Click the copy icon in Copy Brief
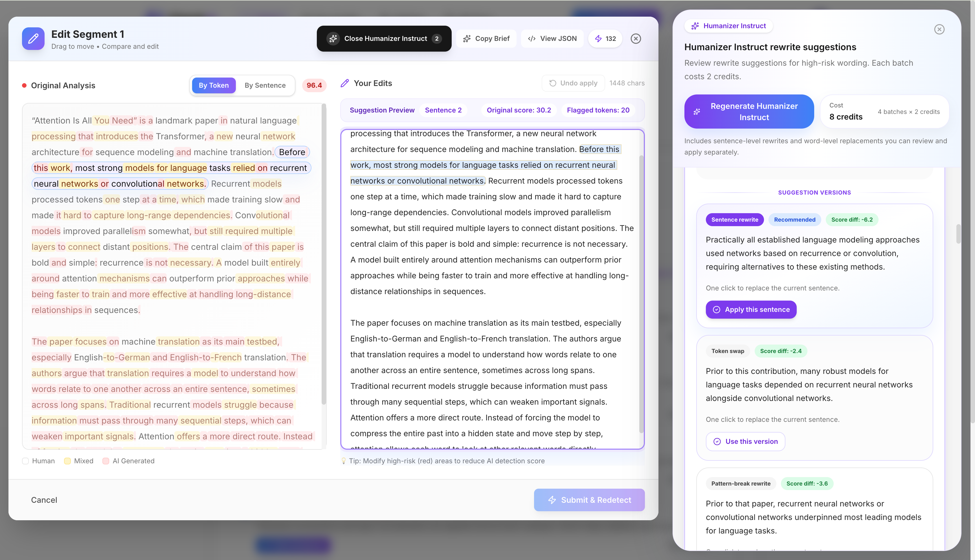975x560 pixels. point(467,38)
